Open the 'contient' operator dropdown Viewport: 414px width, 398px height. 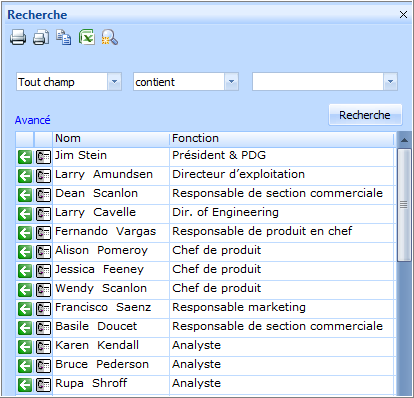click(x=231, y=82)
